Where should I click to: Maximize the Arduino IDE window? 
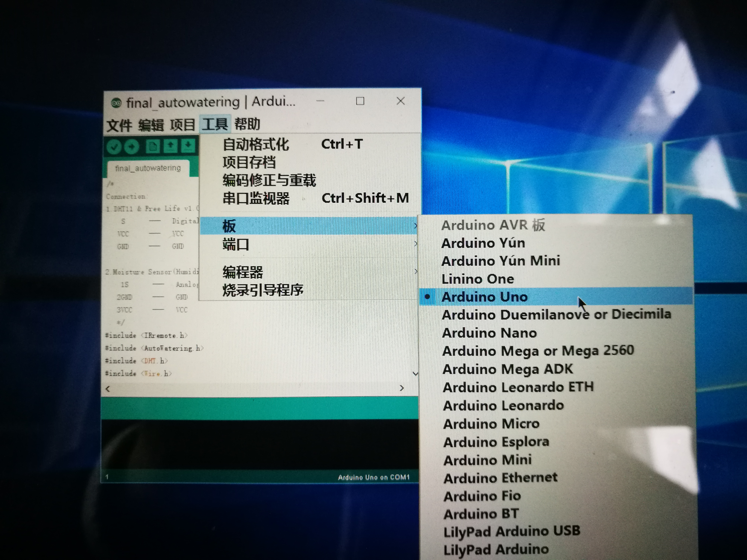pyautogui.click(x=360, y=101)
